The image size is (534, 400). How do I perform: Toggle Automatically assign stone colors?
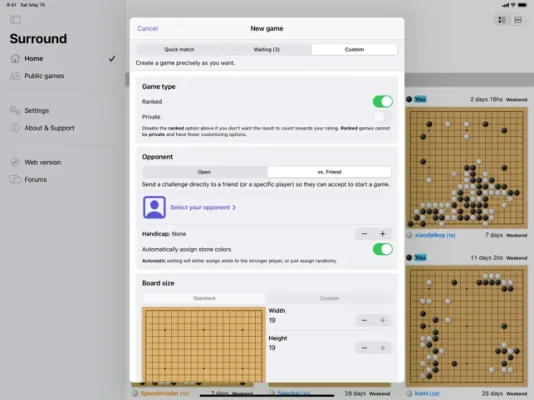pos(382,249)
